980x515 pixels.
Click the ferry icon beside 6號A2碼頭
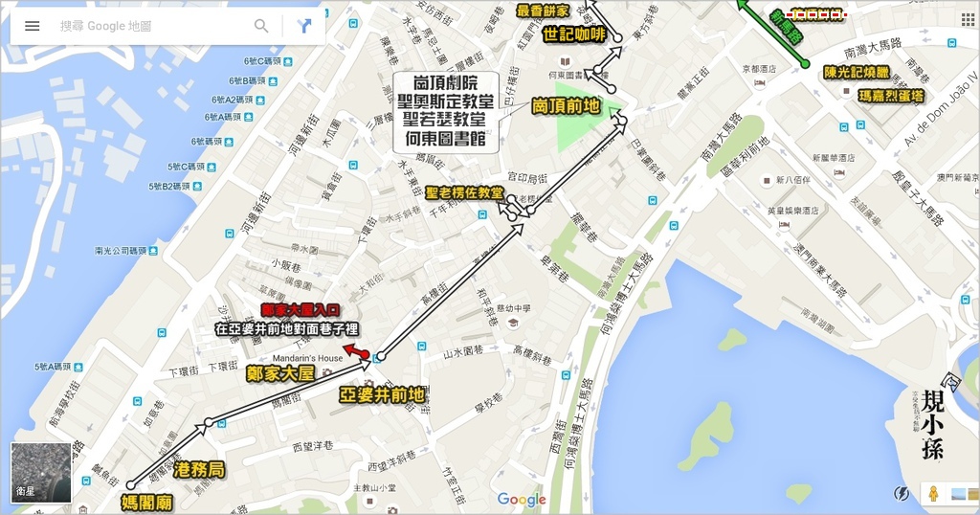coord(260,100)
